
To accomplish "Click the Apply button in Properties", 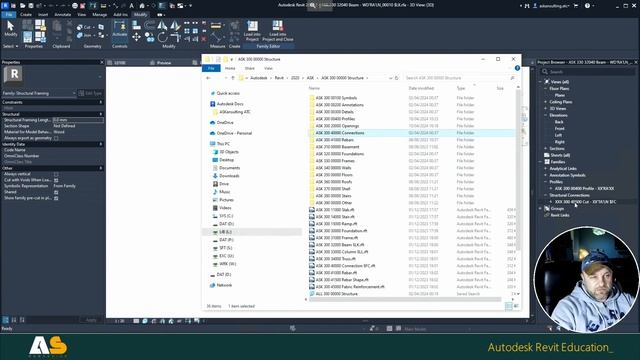I will click(91, 320).
